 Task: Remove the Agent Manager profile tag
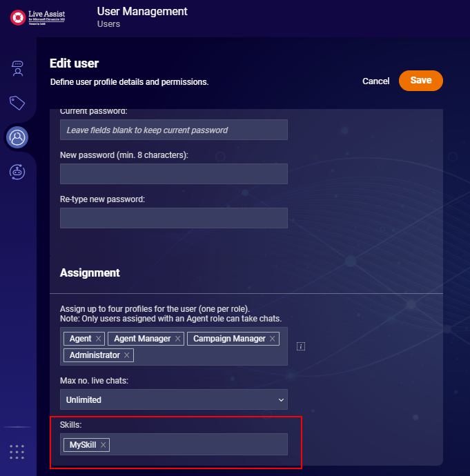click(x=177, y=339)
